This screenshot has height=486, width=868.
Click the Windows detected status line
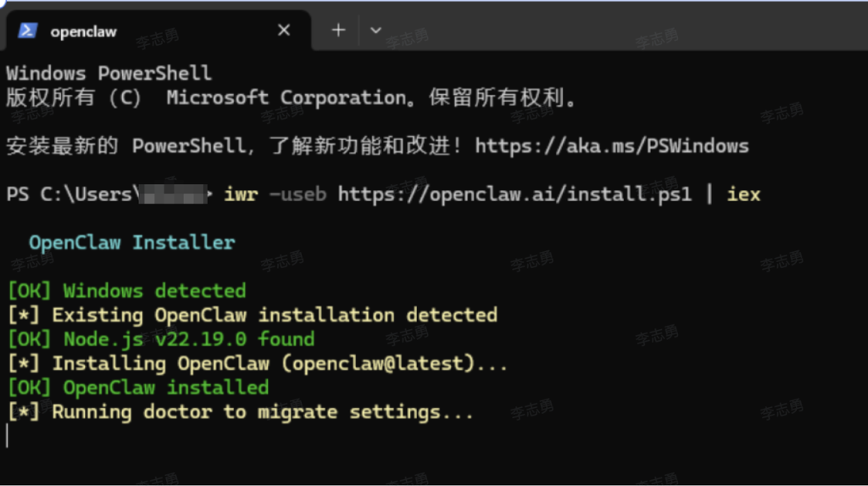point(127,291)
